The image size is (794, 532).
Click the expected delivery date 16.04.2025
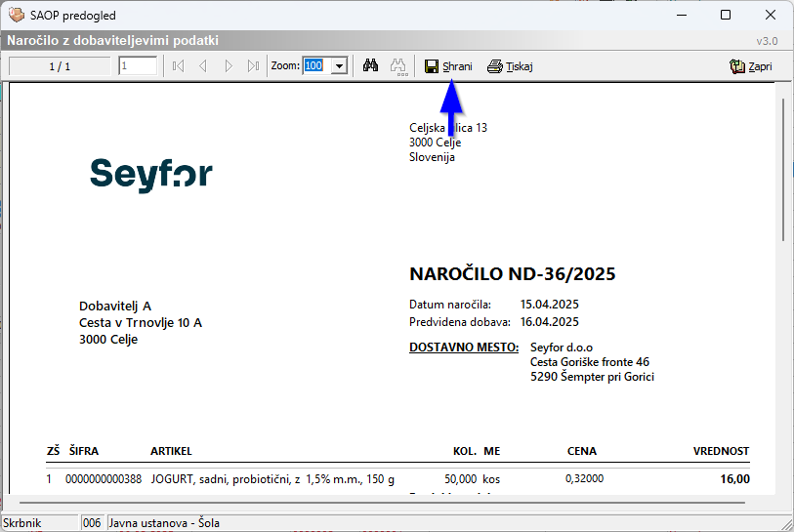[550, 322]
